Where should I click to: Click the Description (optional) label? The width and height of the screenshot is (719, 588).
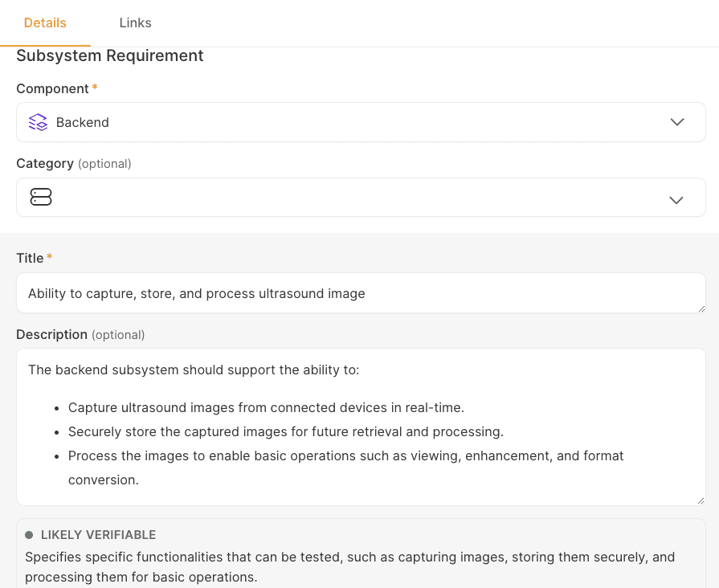[80, 335]
